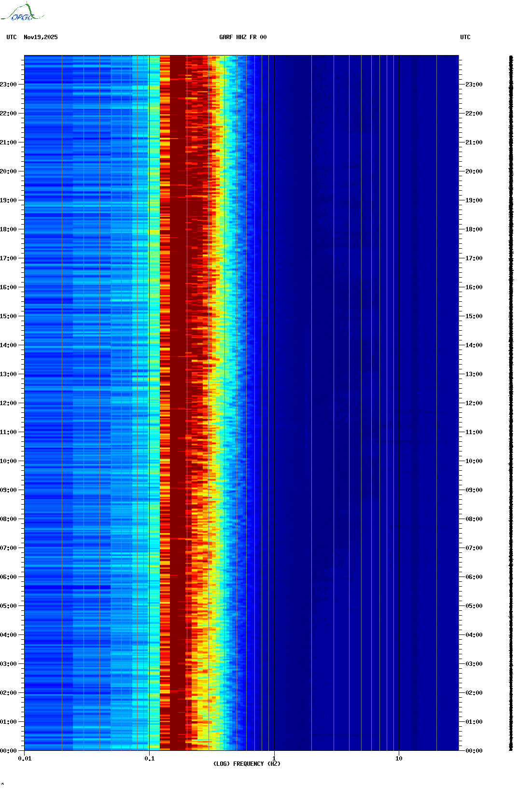Click the 0.1 frequency axis label
Viewport: 532px width, 789px height.
pos(149,759)
